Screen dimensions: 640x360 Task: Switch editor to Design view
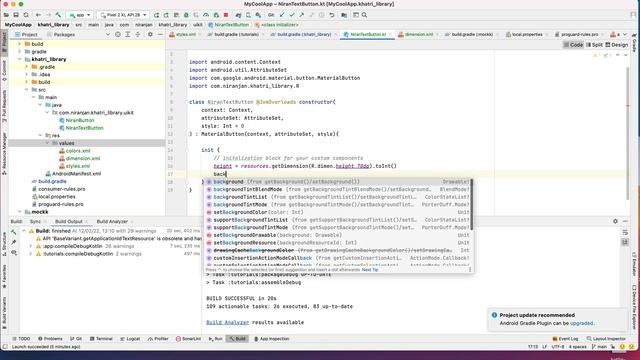point(617,45)
